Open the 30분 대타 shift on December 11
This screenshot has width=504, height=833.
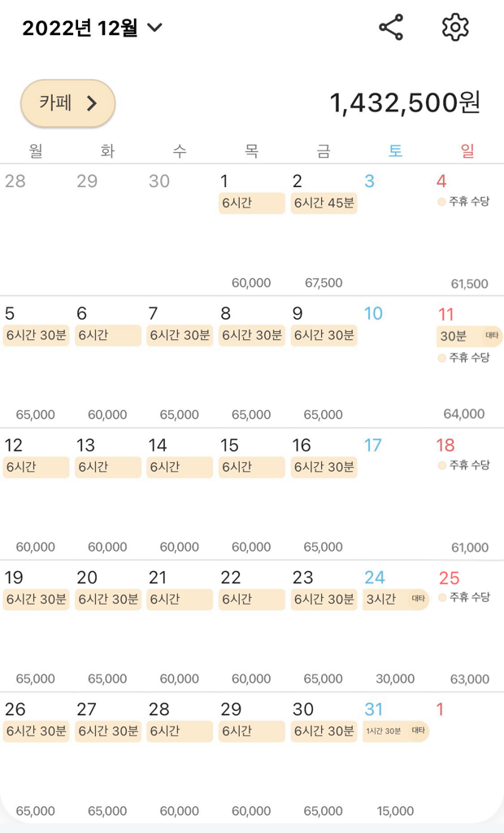point(468,336)
